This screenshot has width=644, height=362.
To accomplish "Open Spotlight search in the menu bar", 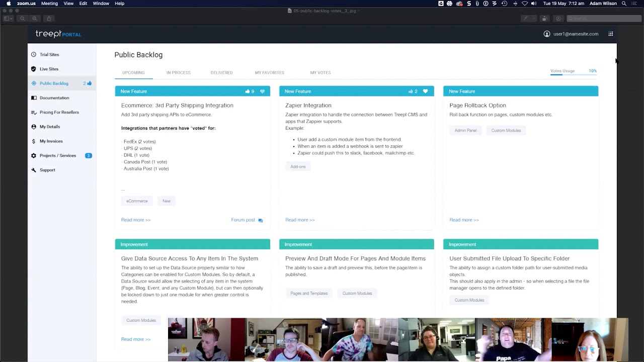I will [624, 4].
